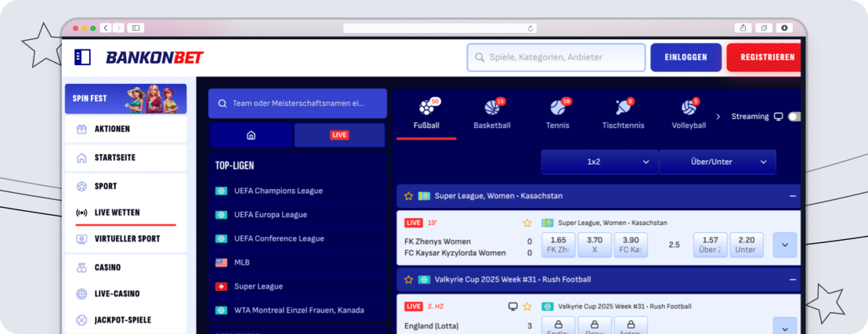Screen dimensions: 868x334
Task: Select the Fußball sport tab
Action: (x=426, y=114)
